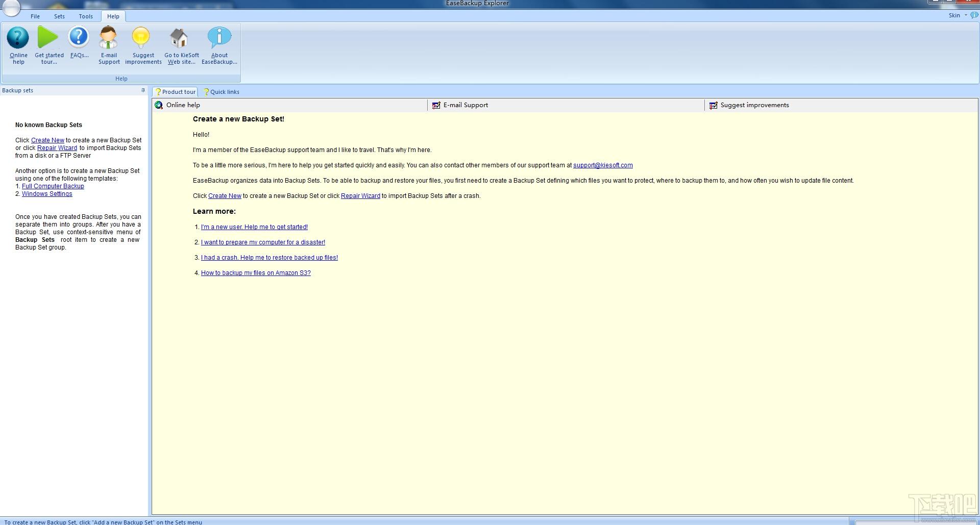
Task: Click Repair Wizard link in Backup sets panel
Action: (x=57, y=148)
